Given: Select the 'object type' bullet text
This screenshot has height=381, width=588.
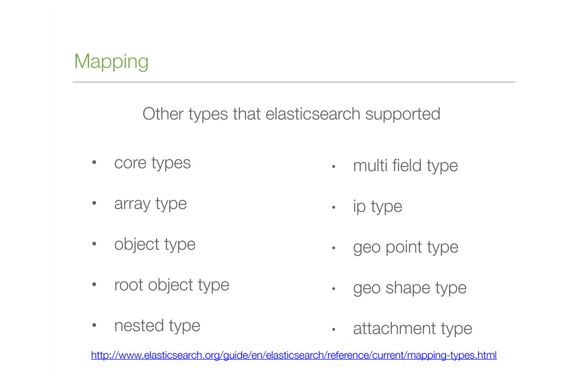Looking at the screenshot, I should [x=155, y=244].
